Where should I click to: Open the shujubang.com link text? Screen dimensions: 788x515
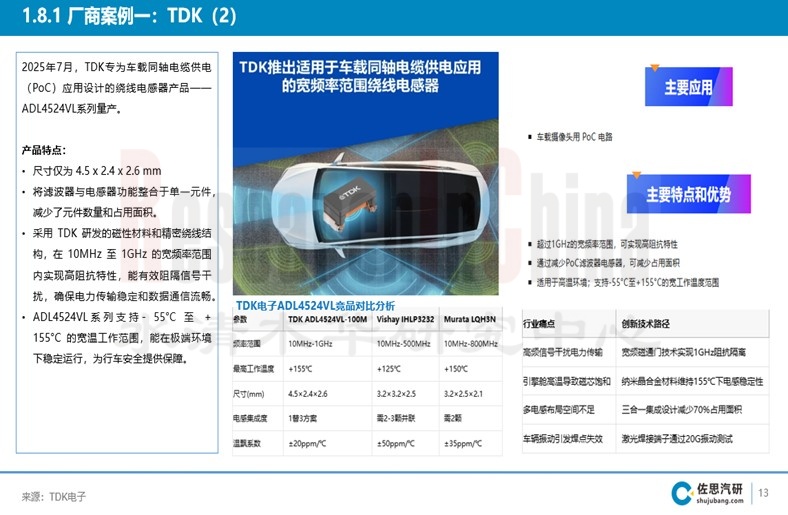720,501
